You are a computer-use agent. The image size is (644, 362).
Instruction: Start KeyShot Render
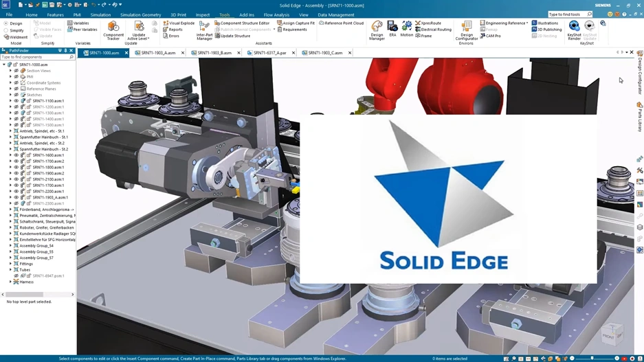click(574, 31)
